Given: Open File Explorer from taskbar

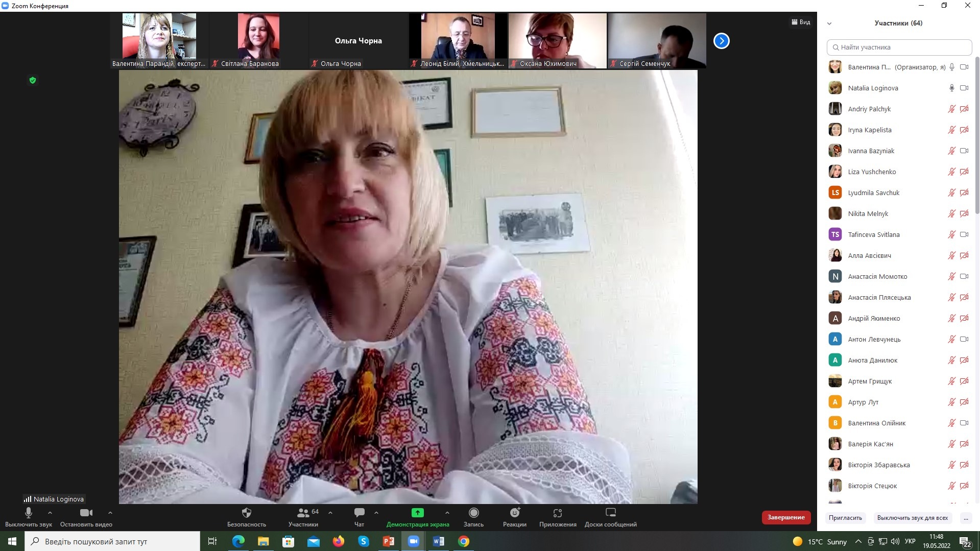Looking at the screenshot, I should 264,541.
